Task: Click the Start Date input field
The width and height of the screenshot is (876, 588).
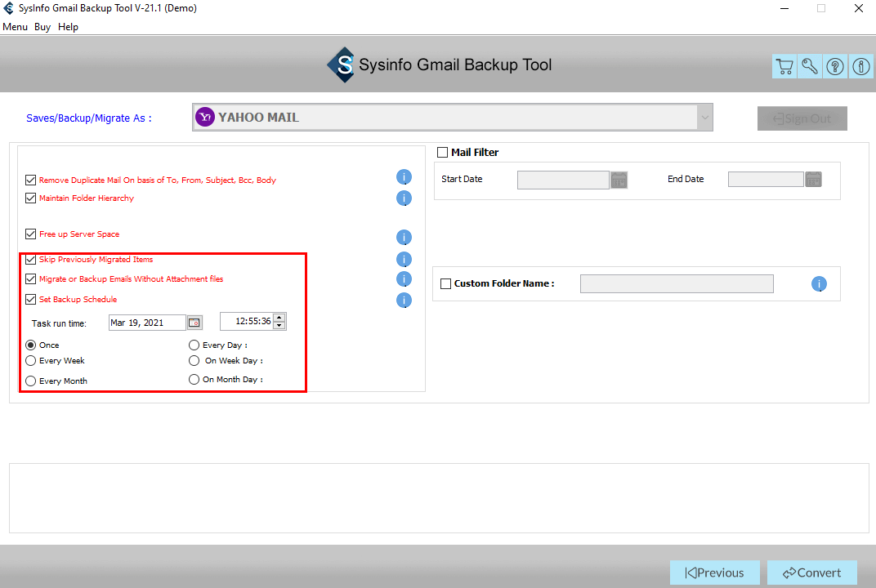Action: [x=563, y=180]
